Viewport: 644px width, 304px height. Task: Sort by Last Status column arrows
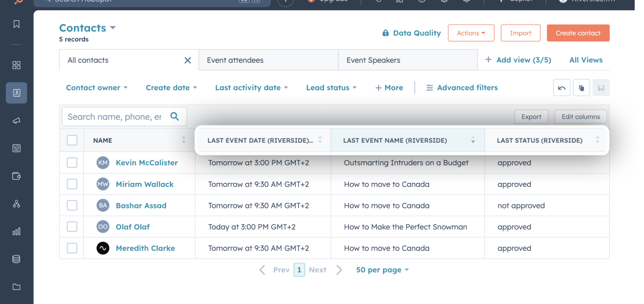pos(597,140)
